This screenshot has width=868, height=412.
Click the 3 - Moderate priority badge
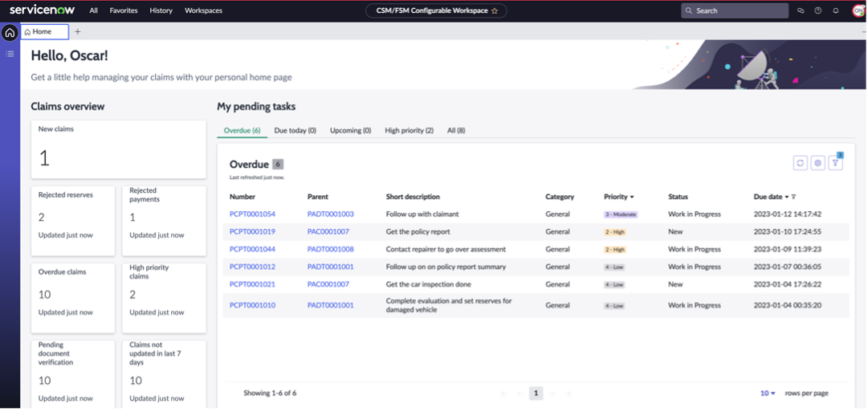click(621, 214)
